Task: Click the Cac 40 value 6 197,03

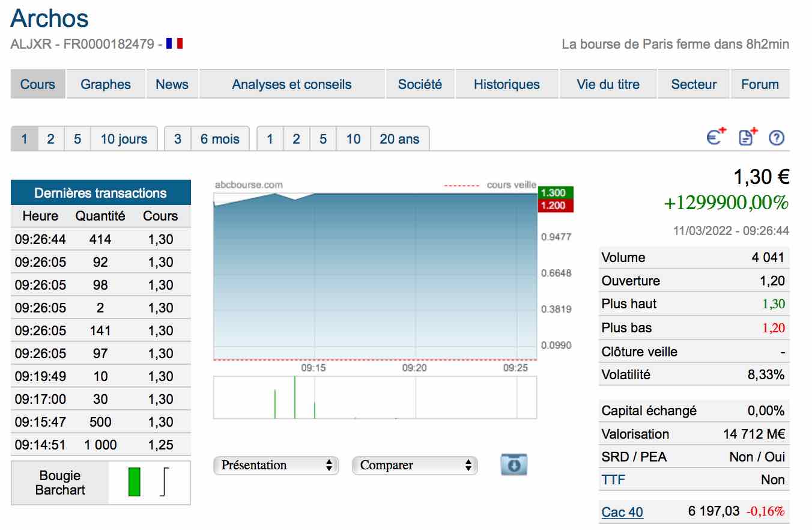Action: click(714, 511)
